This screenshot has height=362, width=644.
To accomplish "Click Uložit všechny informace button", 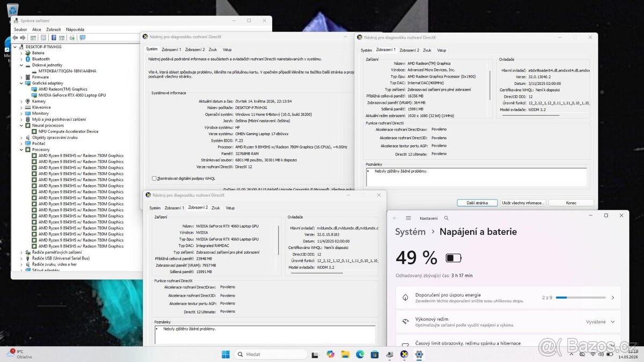I will pyautogui.click(x=523, y=203).
